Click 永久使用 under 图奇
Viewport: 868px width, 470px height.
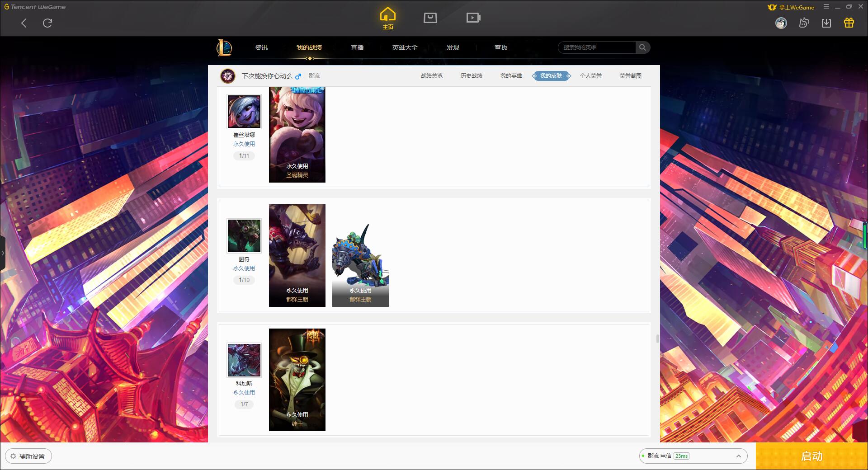click(244, 268)
